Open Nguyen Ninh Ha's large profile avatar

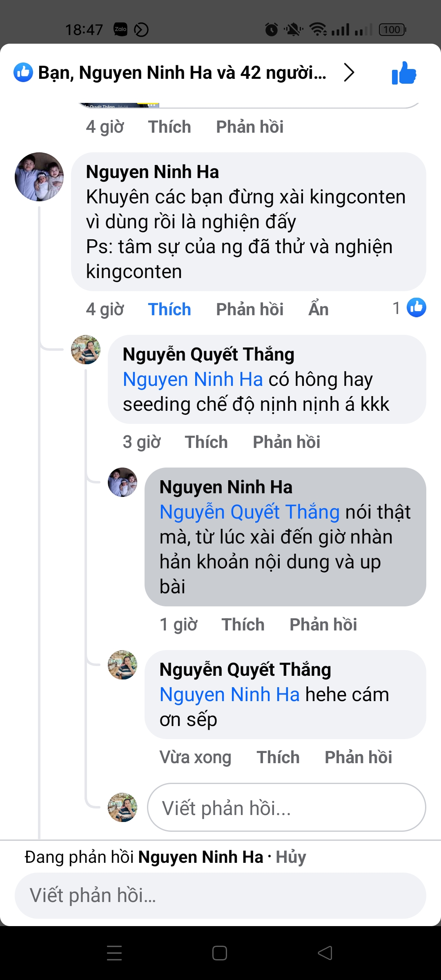point(39,177)
